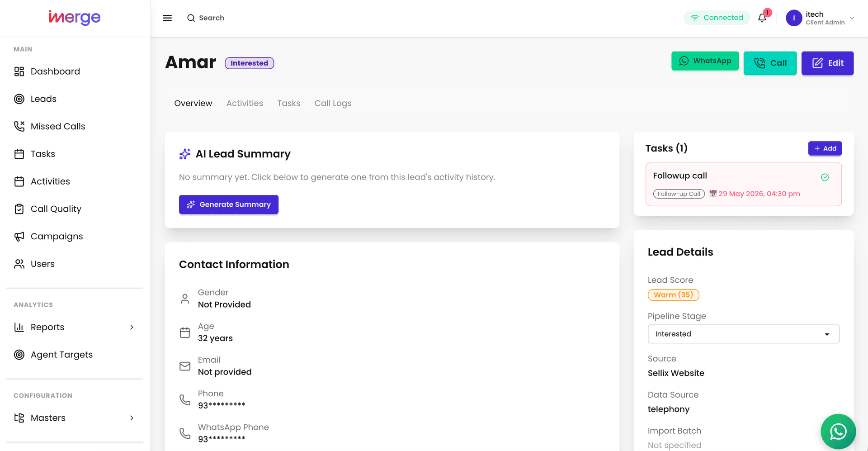Open Call Quality clipboard icon

pyautogui.click(x=19, y=209)
